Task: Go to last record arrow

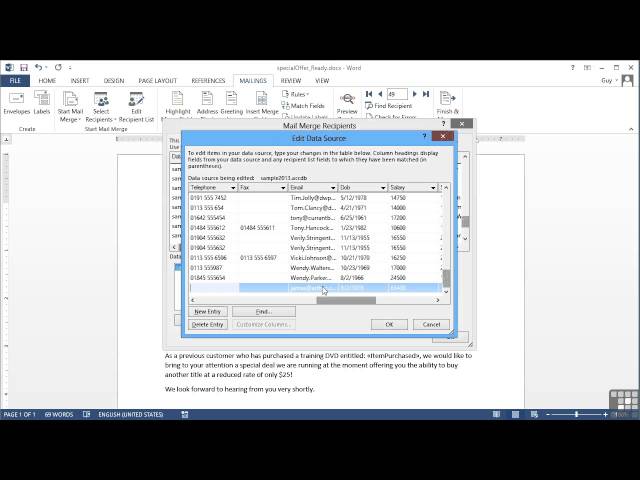Action: click(426, 94)
